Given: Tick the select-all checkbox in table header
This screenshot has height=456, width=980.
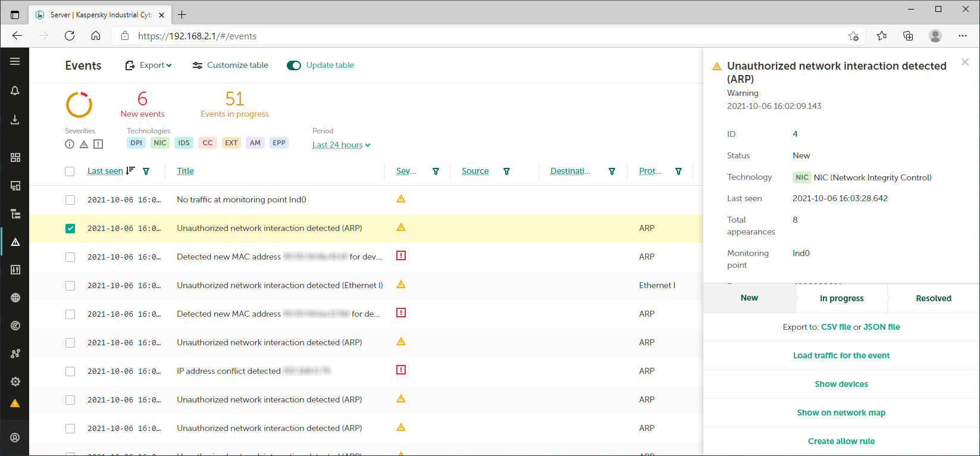Looking at the screenshot, I should click(x=70, y=171).
